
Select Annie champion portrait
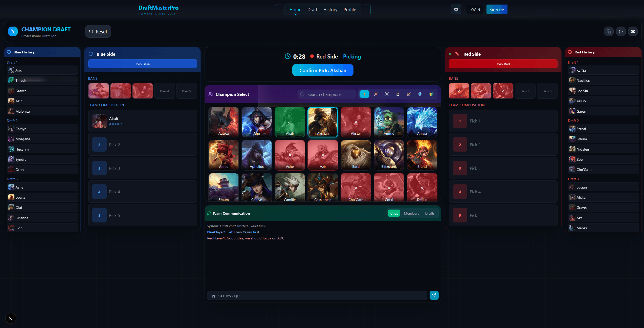click(x=224, y=155)
